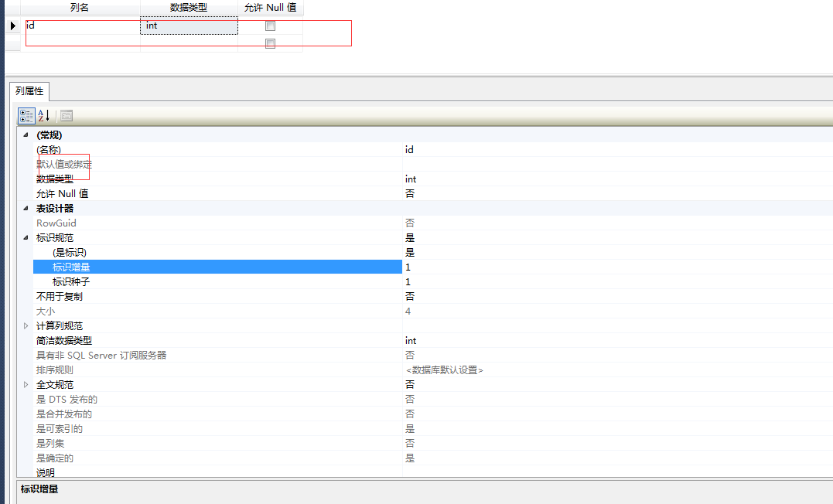This screenshot has height=504, width=833.
Task: Select the 是列集 property
Action: 217,444
